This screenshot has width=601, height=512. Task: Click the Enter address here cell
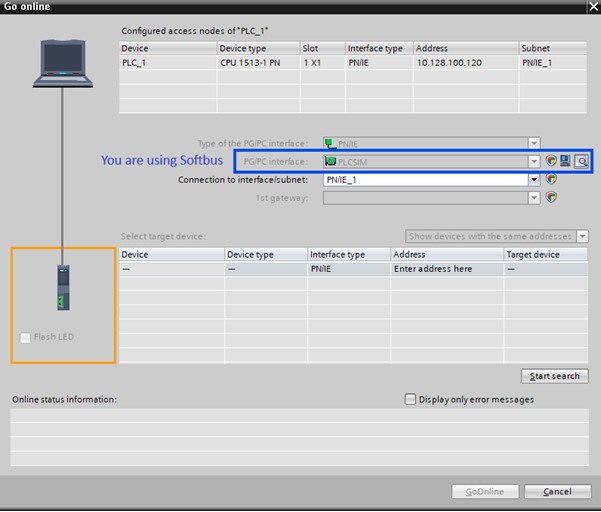coord(446,269)
